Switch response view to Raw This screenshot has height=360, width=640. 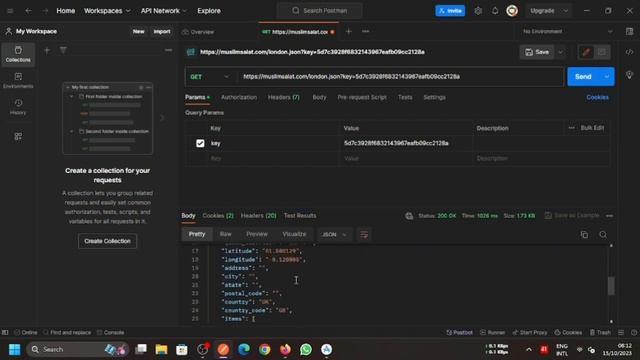(x=225, y=234)
